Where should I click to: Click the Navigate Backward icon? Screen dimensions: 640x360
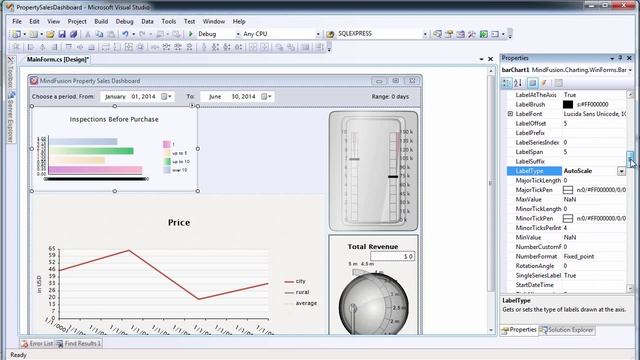[160, 34]
